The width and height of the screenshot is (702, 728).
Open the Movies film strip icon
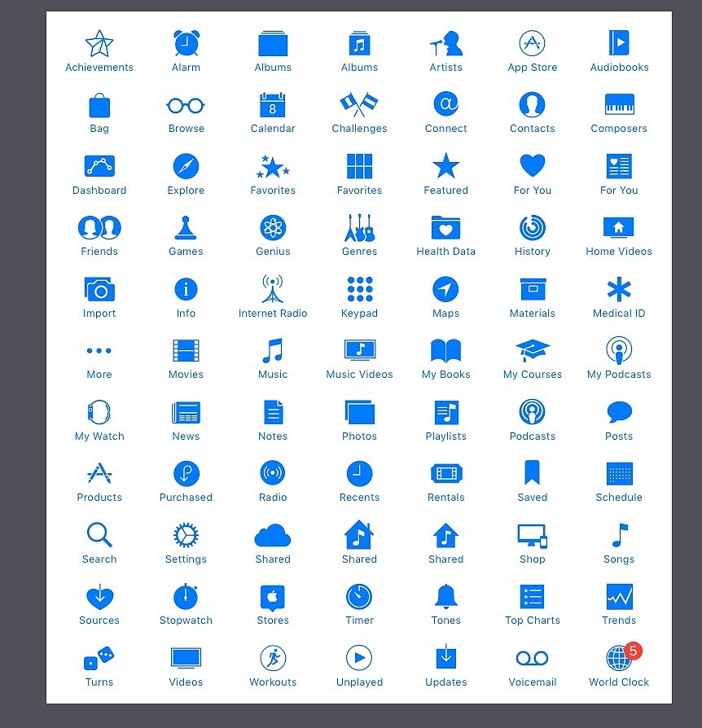(x=186, y=350)
